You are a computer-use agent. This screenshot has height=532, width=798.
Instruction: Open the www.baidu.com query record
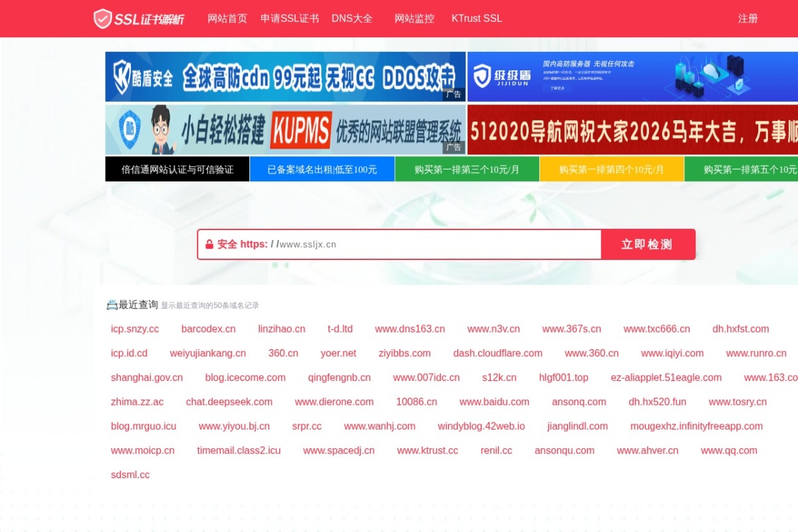point(494,402)
